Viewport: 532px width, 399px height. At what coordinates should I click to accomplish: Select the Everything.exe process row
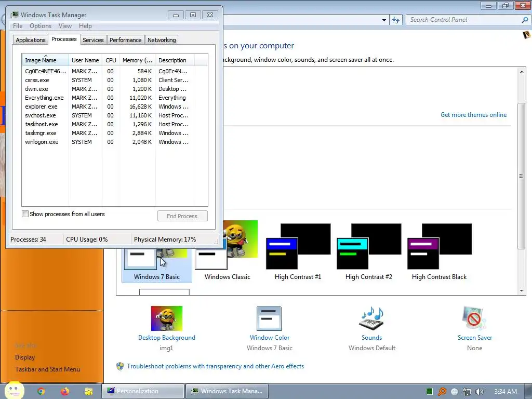click(x=115, y=98)
